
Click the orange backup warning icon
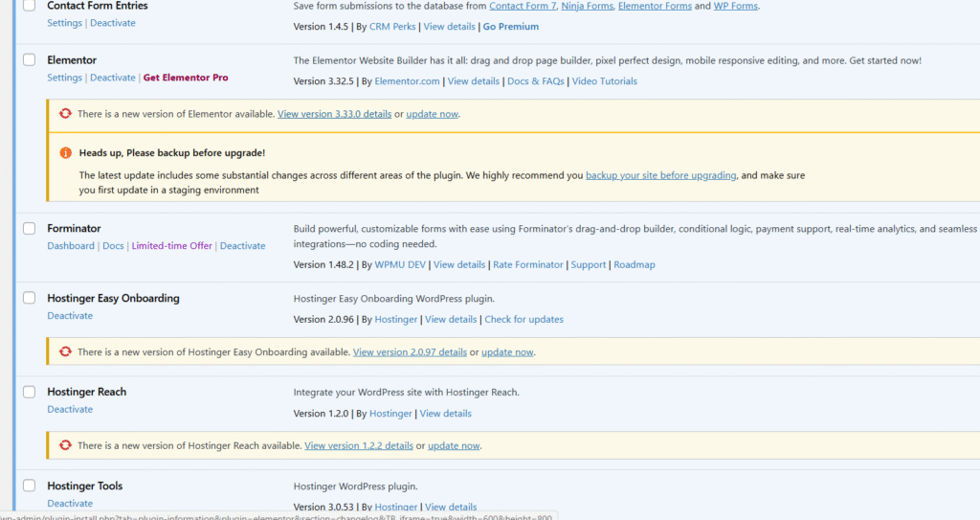(x=65, y=152)
